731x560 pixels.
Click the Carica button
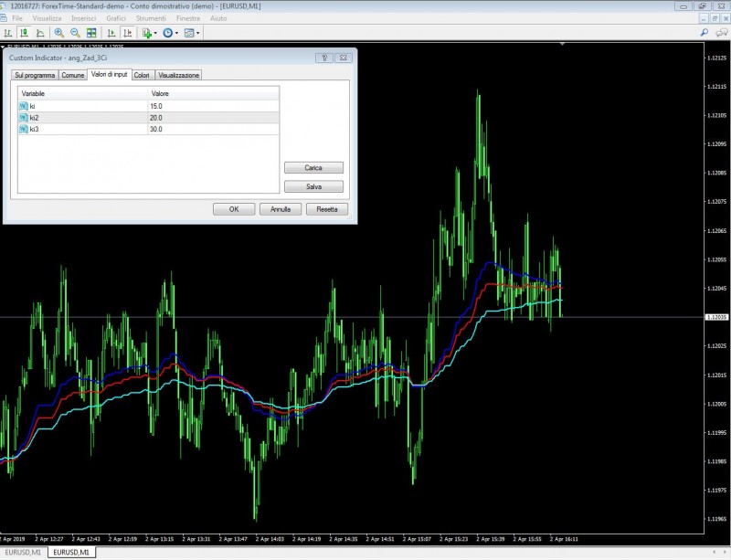point(313,168)
